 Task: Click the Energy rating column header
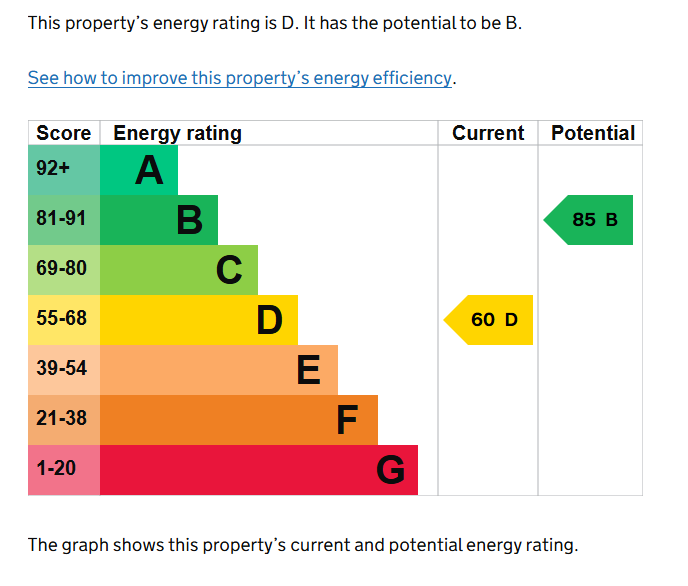click(x=177, y=133)
